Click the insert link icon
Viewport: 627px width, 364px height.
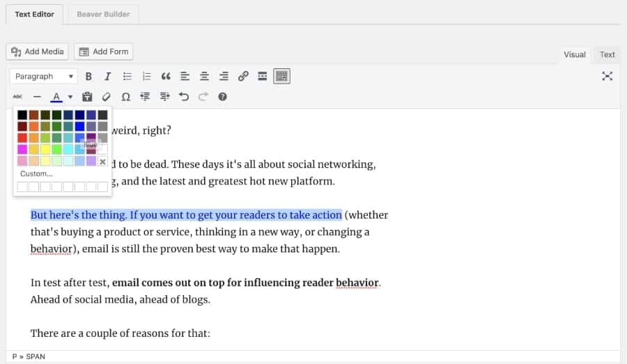243,77
